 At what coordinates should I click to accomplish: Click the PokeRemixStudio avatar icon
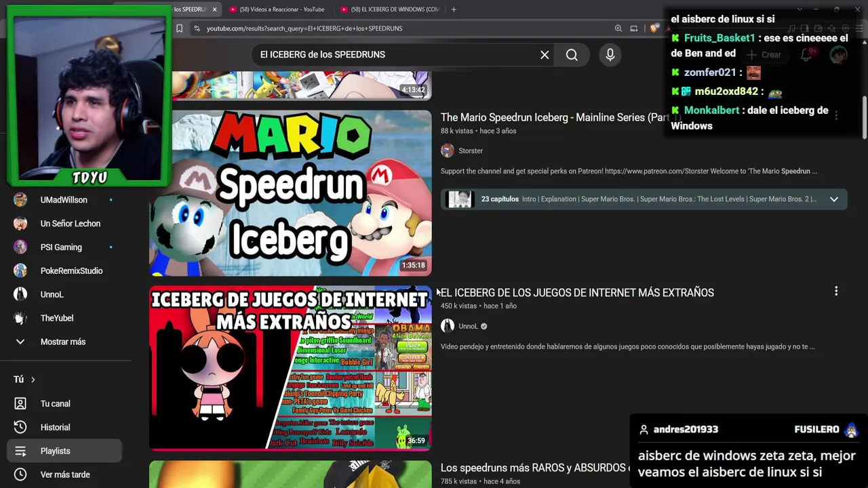tap(20, 271)
